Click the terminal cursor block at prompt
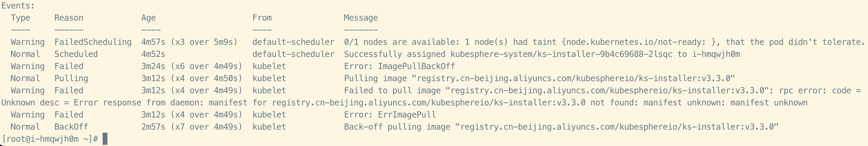Viewport: 868px width, 146px height. (x=105, y=139)
